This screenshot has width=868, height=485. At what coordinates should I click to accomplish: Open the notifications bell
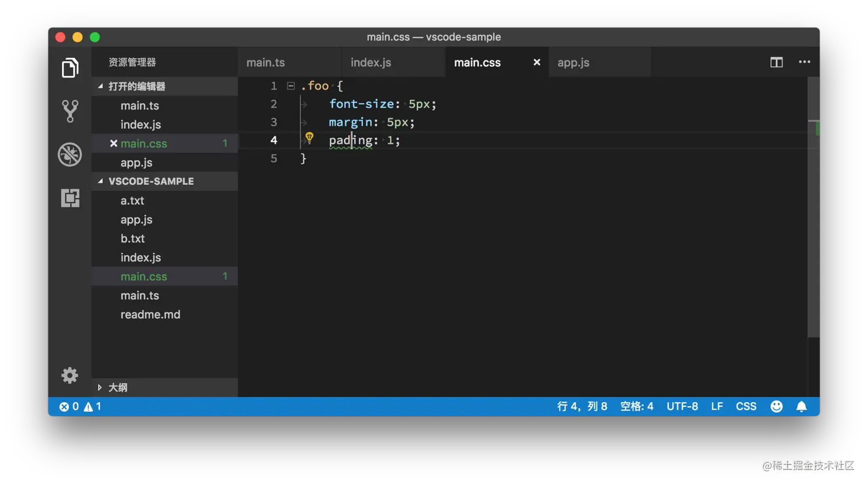tap(801, 406)
